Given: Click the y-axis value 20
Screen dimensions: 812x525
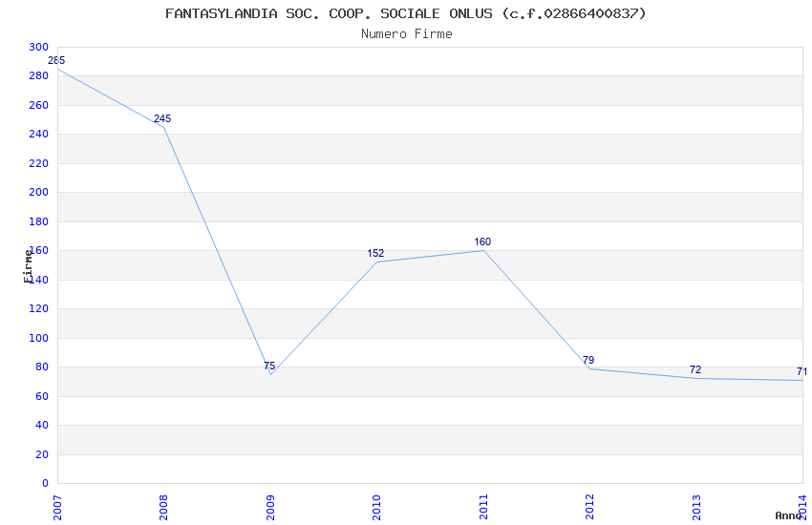Looking at the screenshot, I should [41, 454].
